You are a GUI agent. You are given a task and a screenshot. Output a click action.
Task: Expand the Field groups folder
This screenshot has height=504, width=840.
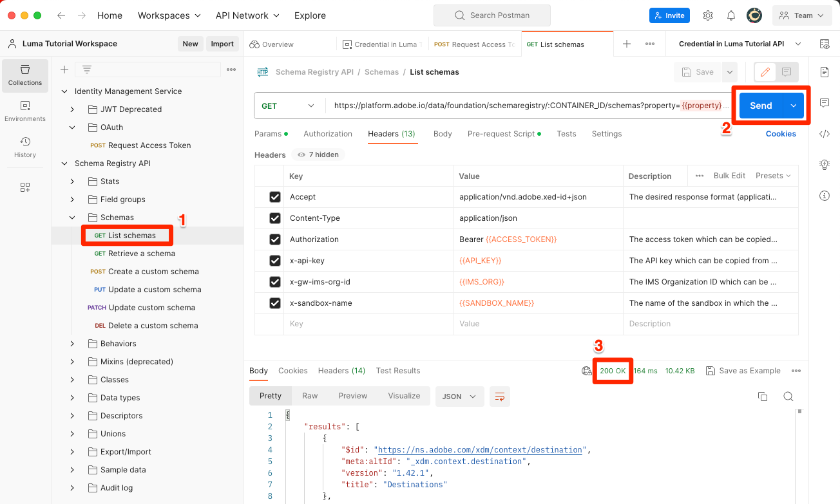73,200
